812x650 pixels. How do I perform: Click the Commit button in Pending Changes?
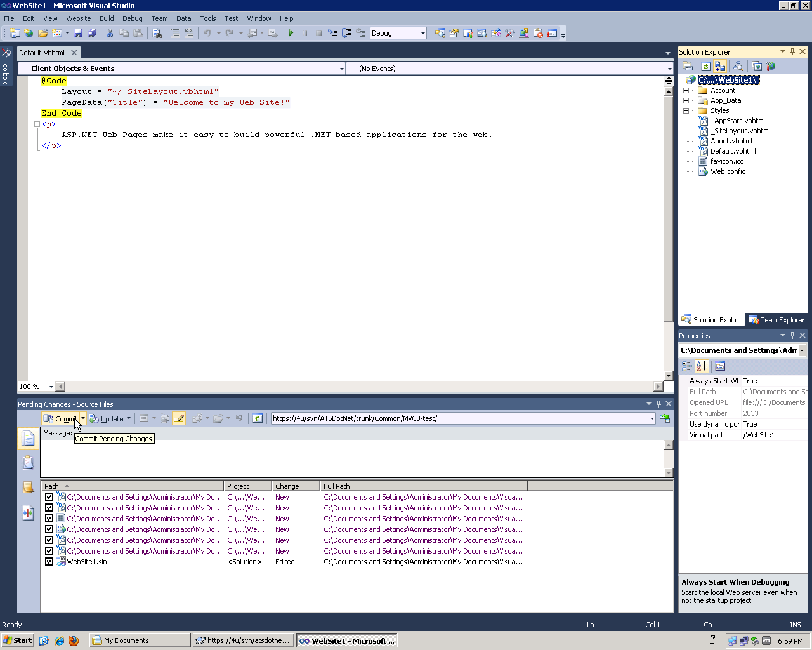click(x=60, y=418)
